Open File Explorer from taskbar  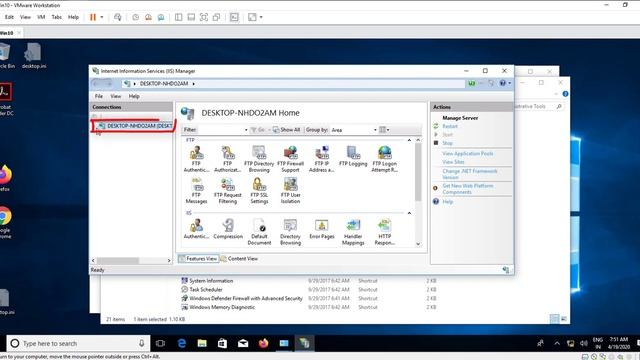202,343
